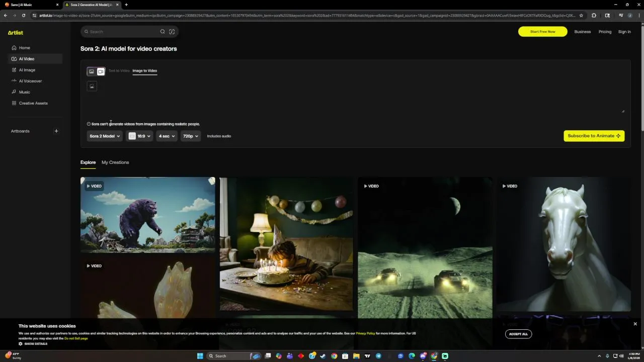Open the 4 sec duration dropdown
The image size is (644, 362).
(167, 136)
